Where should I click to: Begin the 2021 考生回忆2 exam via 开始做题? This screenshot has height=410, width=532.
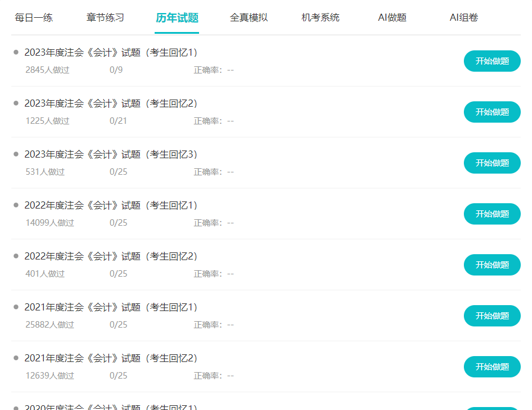(x=492, y=367)
